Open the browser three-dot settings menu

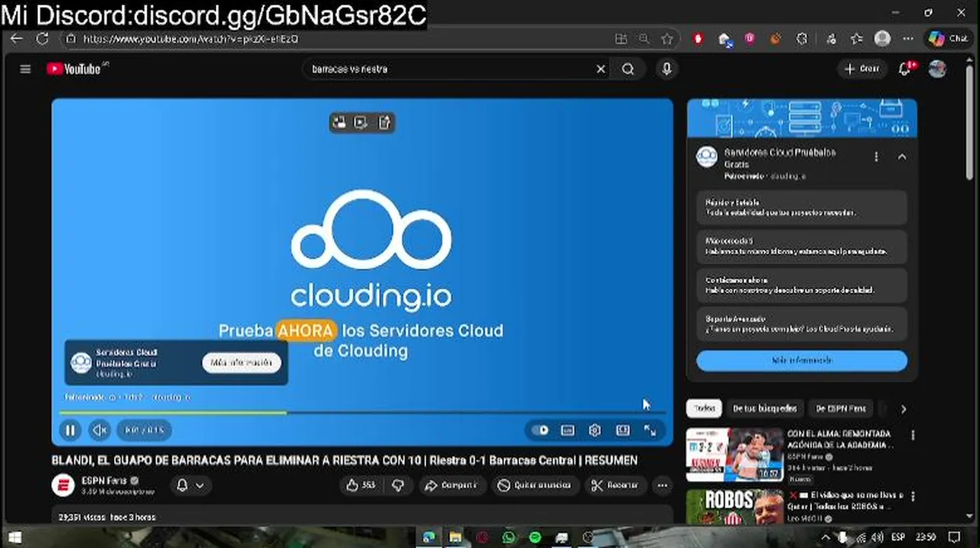coord(908,39)
